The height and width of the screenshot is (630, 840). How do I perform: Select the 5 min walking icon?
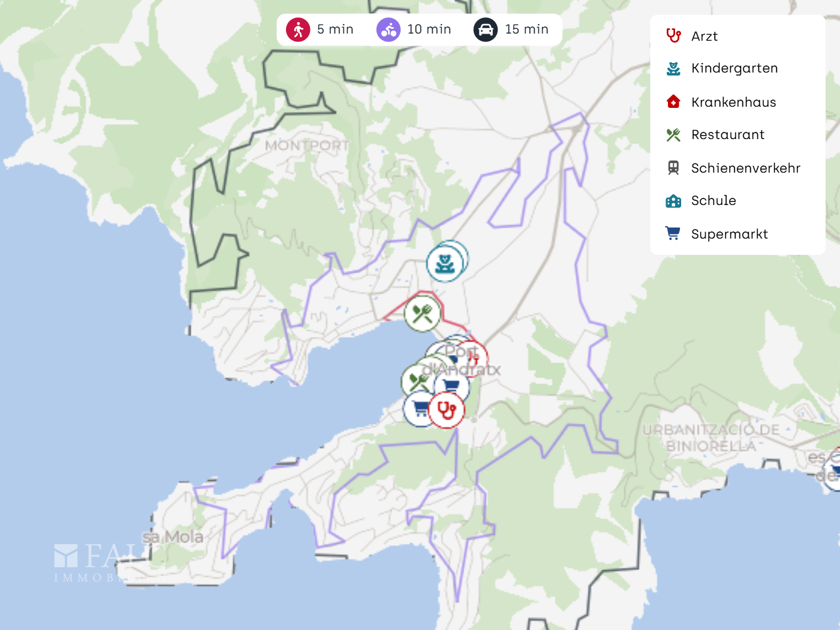click(x=298, y=29)
